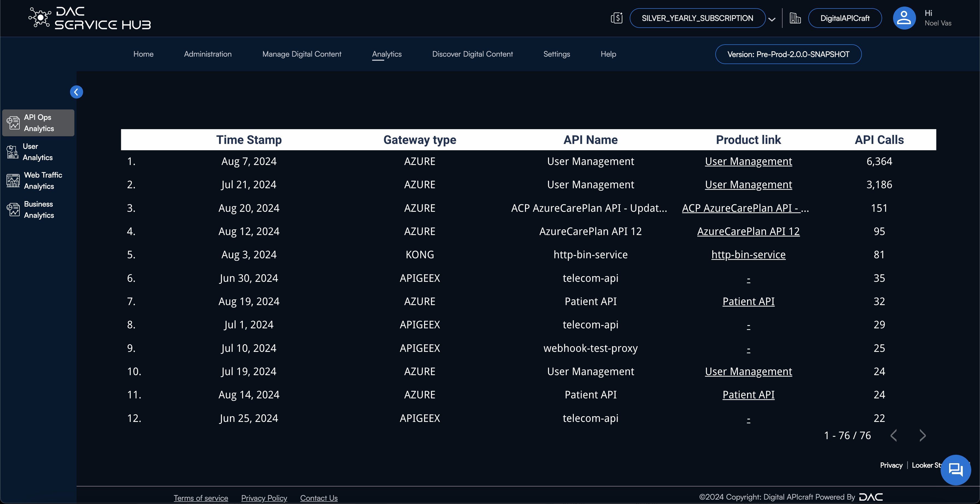This screenshot has height=504, width=980.
Task: Open the Home menu
Action: (x=144, y=54)
